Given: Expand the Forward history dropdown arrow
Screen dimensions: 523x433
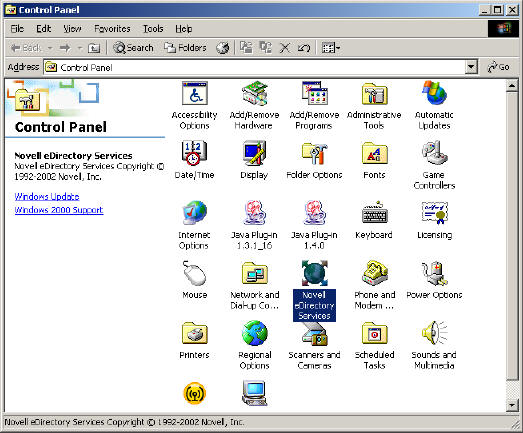Looking at the screenshot, I should coord(80,48).
